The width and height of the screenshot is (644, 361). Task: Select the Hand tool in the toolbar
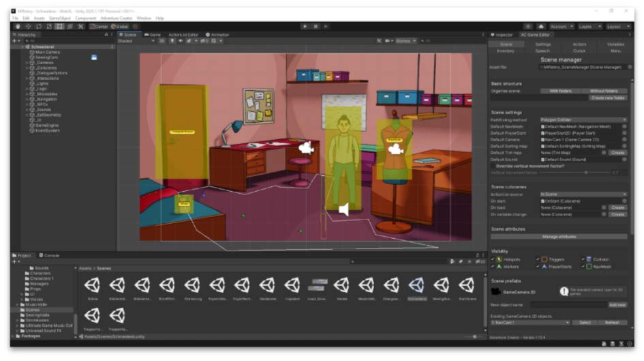[18, 26]
